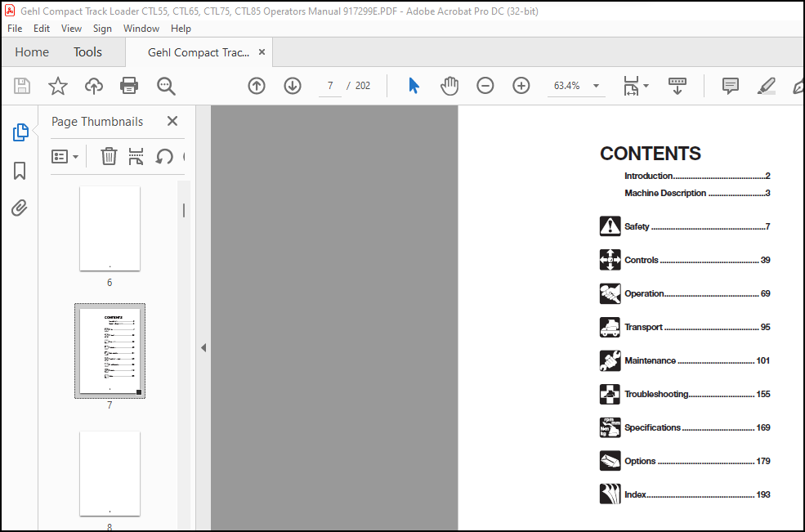Open the Page Thumbnails sidebar icon
Screen dimensions: 805x532
pyautogui.click(x=20, y=132)
